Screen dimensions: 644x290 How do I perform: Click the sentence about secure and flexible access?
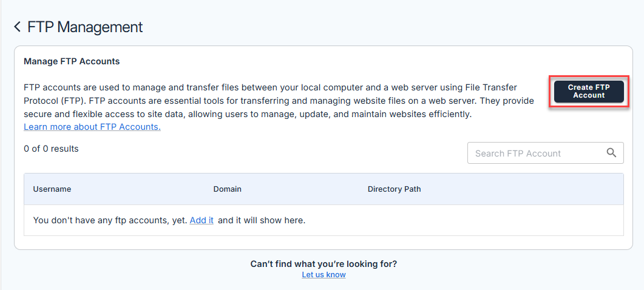[182, 114]
